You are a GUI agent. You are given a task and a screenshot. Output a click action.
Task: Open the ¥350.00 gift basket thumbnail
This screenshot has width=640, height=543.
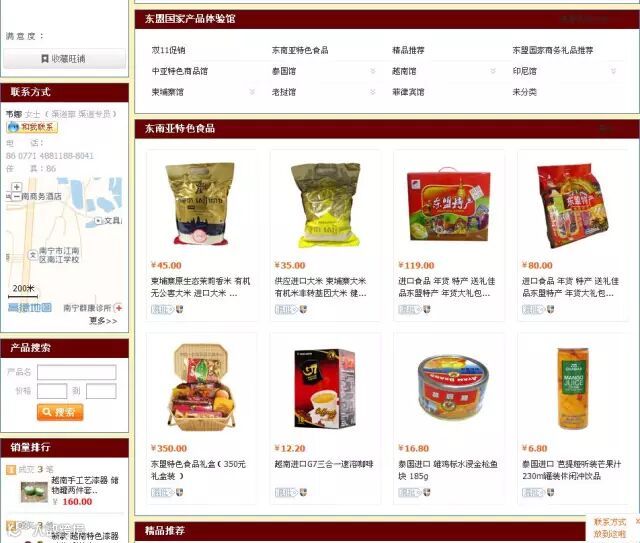coord(201,388)
